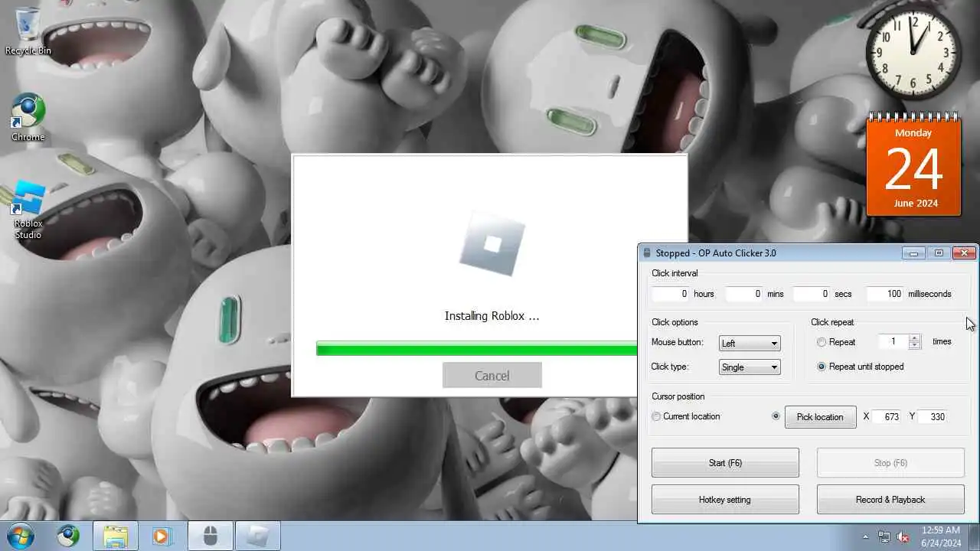Viewport: 980px width, 551px height.
Task: Click the 'milliseconds' label
Action: tap(929, 294)
